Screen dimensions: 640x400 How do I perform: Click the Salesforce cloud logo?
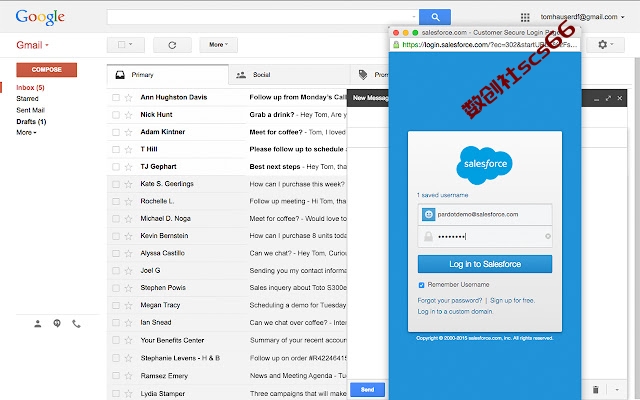tap(484, 164)
